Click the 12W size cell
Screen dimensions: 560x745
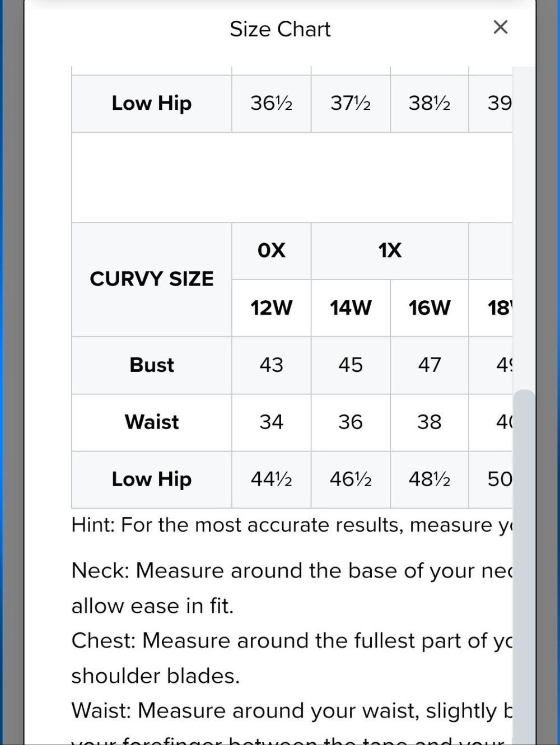coord(272,308)
